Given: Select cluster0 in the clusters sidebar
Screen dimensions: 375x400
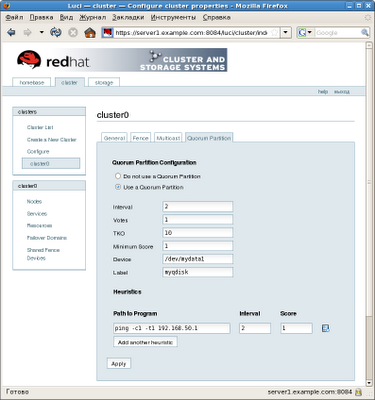Looking at the screenshot, I should (x=51, y=164).
